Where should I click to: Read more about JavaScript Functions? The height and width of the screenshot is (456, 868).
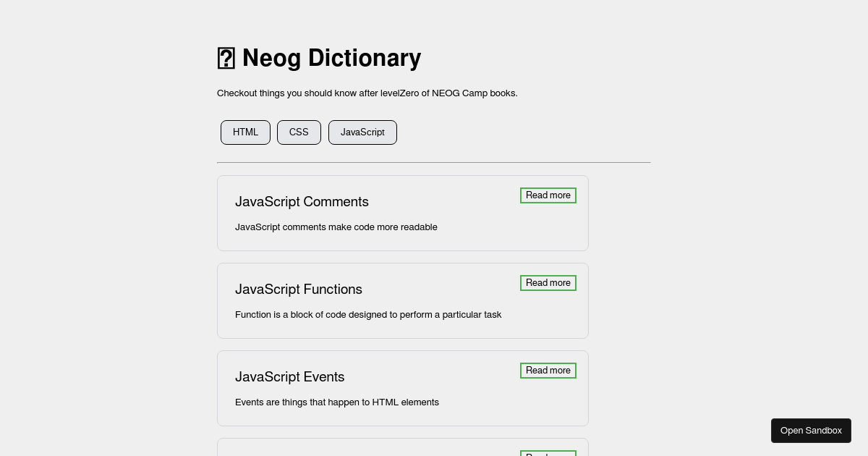pyautogui.click(x=548, y=283)
